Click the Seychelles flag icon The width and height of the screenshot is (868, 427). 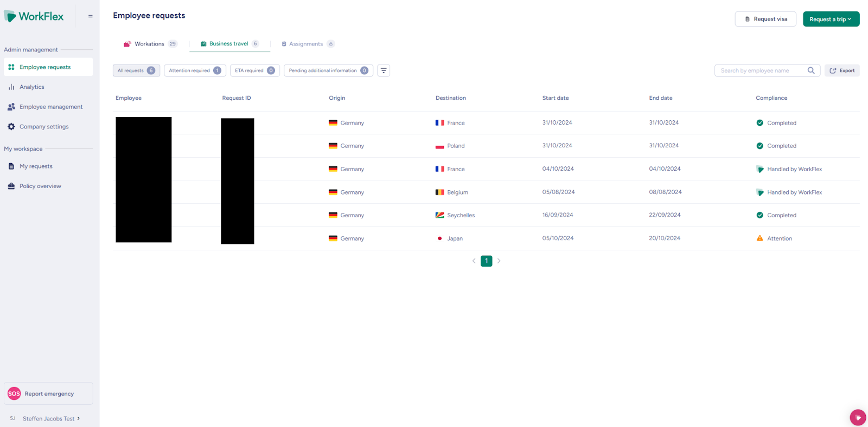(x=440, y=215)
